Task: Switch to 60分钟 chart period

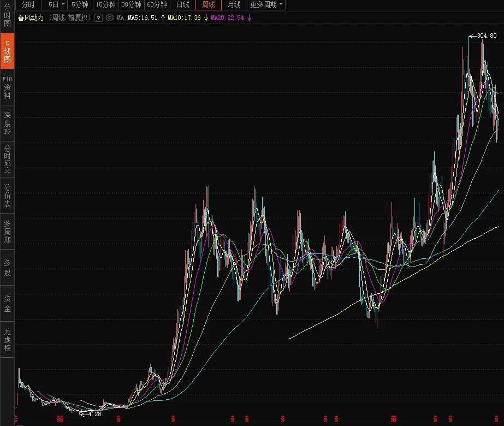Action: [x=157, y=4]
